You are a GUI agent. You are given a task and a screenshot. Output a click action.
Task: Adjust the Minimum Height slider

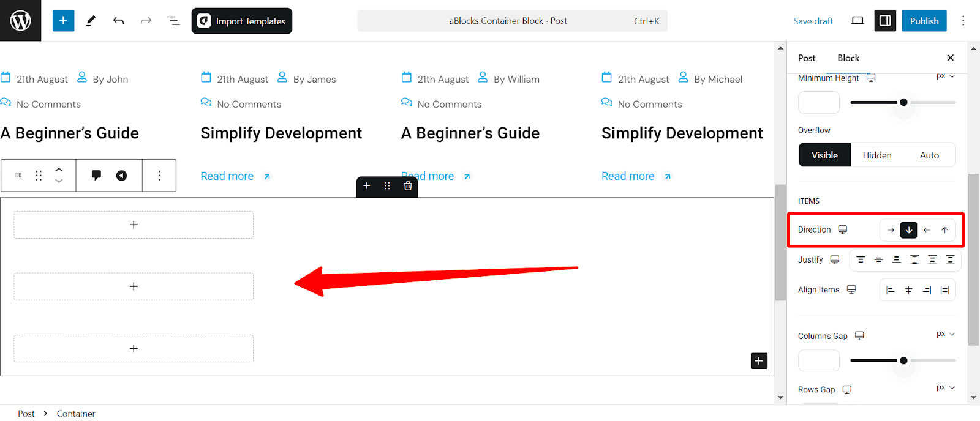point(903,102)
